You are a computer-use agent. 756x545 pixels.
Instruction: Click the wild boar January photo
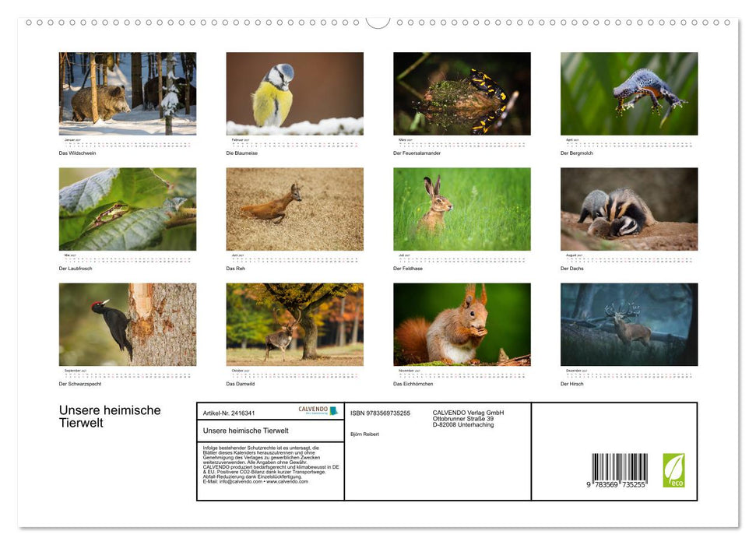pyautogui.click(x=128, y=93)
